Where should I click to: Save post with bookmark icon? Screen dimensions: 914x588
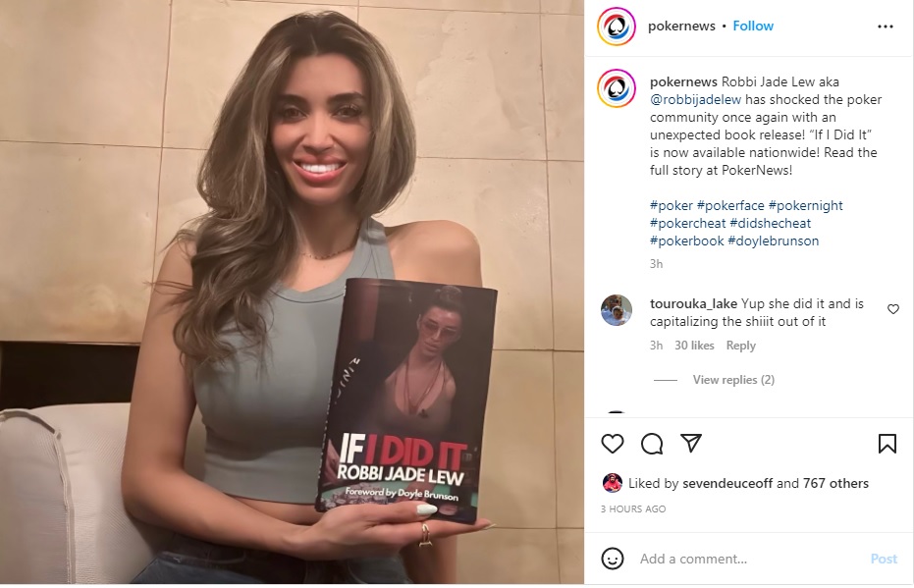[x=887, y=444]
